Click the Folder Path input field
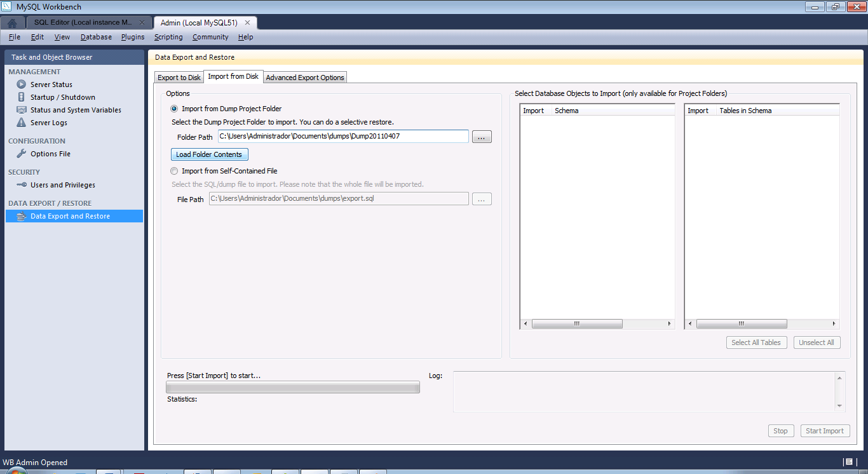 pos(343,137)
